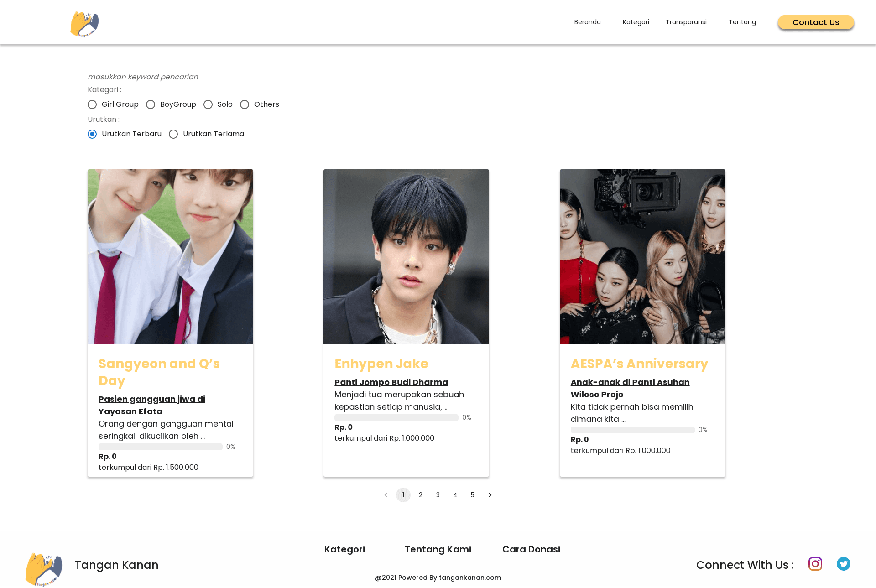This screenshot has height=588, width=876.
Task: Open the Enhypen Jake photo
Action: point(406,257)
